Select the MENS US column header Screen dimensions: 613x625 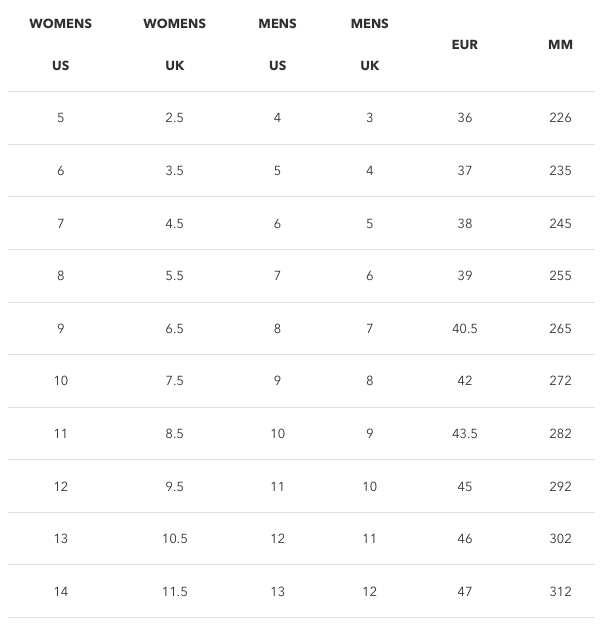[x=277, y=44]
